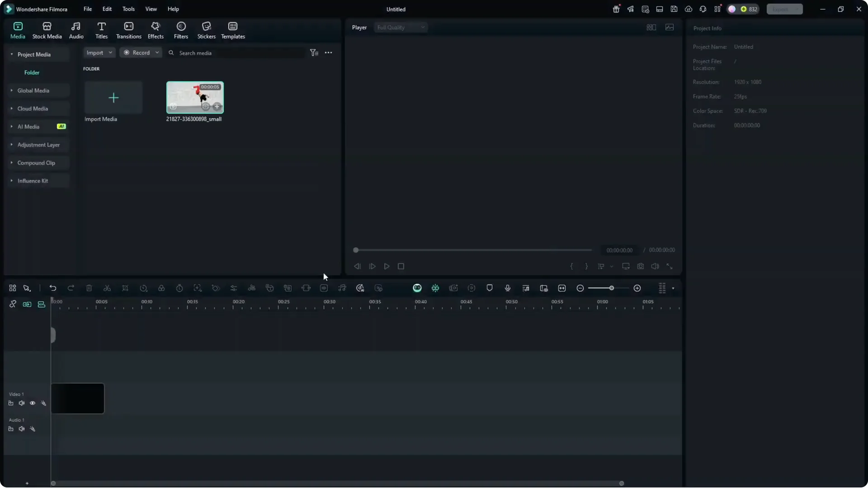Start a voiceover recording from the timeline toolbar

[507, 288]
